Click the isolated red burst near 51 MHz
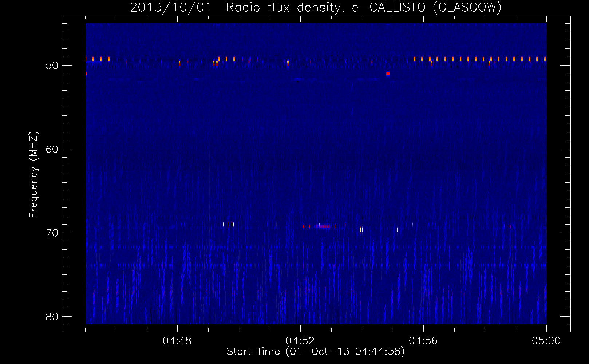This screenshot has width=589, height=364. (x=388, y=74)
